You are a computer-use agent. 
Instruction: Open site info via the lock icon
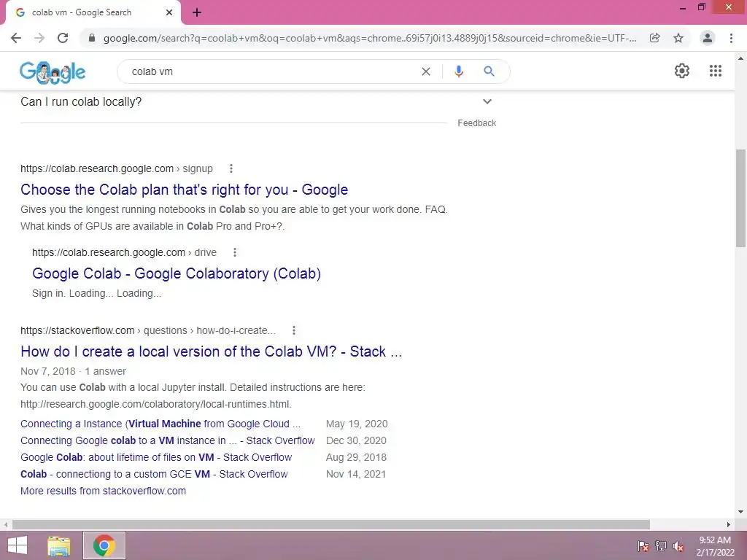pyautogui.click(x=92, y=38)
